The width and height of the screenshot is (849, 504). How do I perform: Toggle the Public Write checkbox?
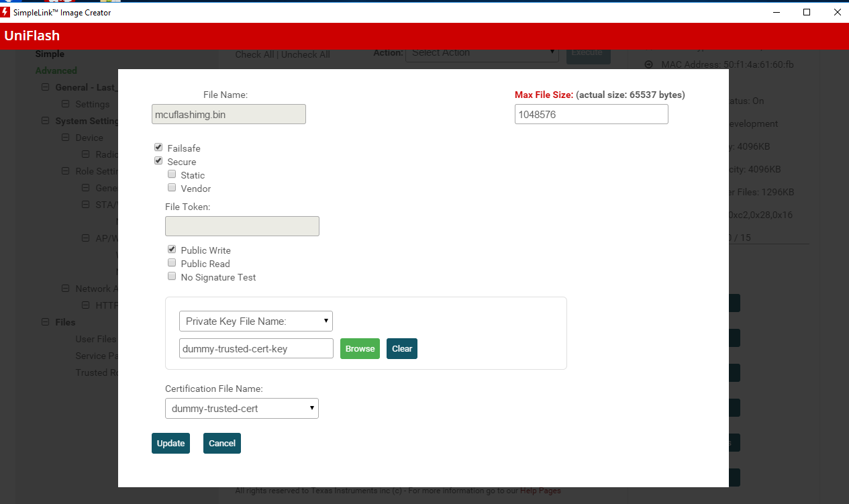[x=172, y=249]
